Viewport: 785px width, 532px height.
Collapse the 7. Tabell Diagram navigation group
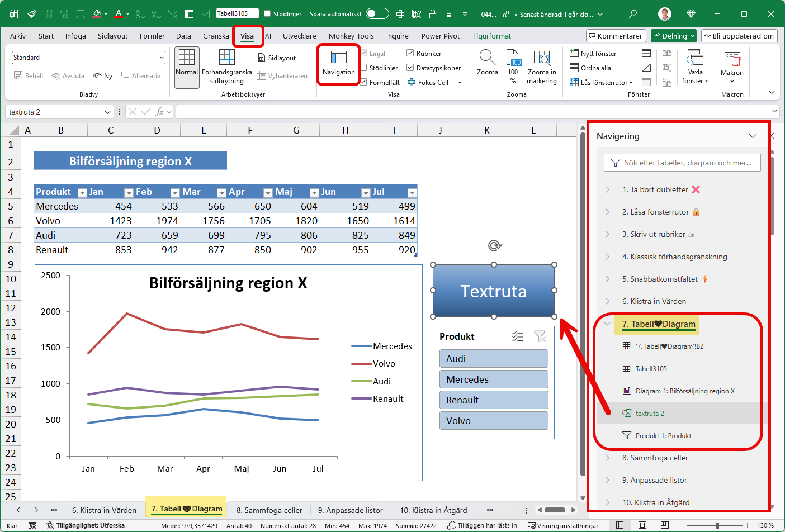tap(608, 324)
